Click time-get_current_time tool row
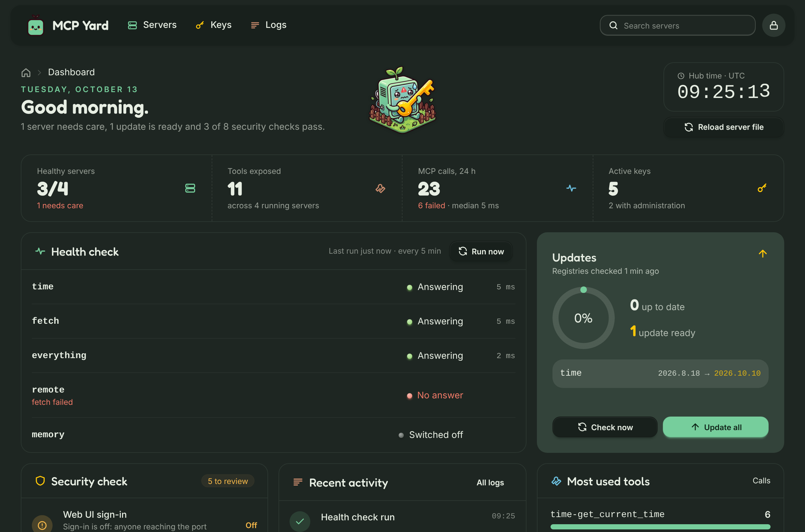The width and height of the screenshot is (805, 532). [x=660, y=520]
